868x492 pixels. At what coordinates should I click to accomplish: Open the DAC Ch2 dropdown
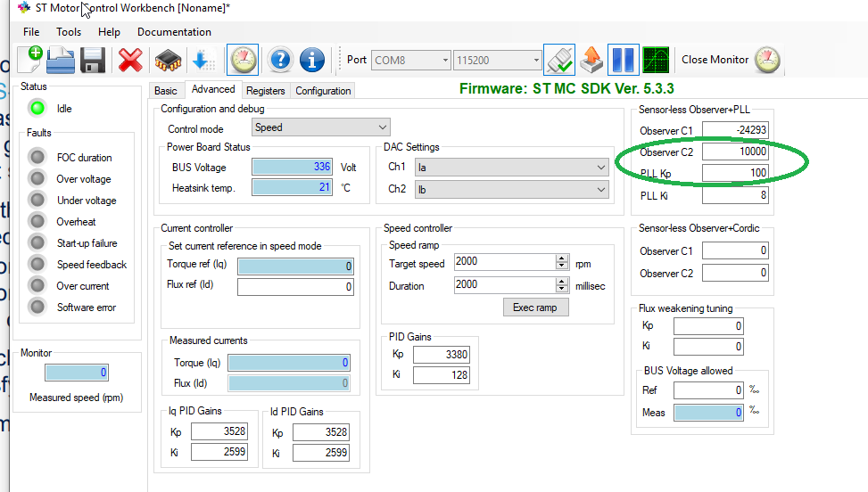[511, 190]
